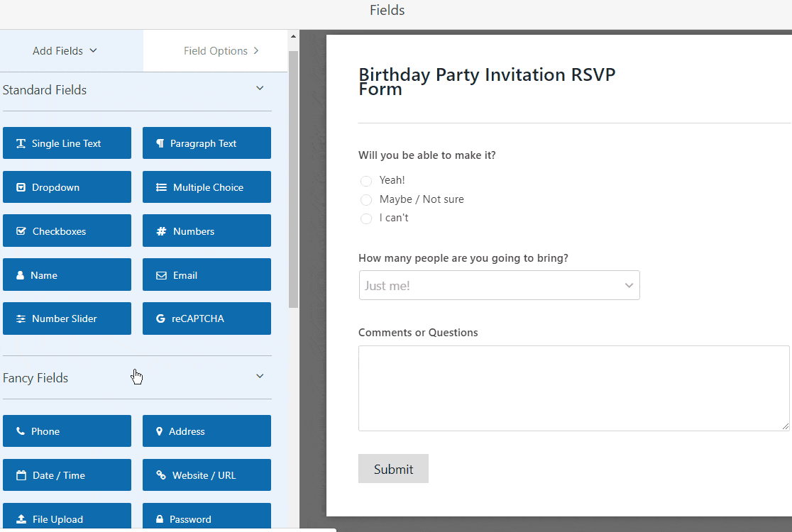Click the scrollbar up arrow

click(294, 36)
